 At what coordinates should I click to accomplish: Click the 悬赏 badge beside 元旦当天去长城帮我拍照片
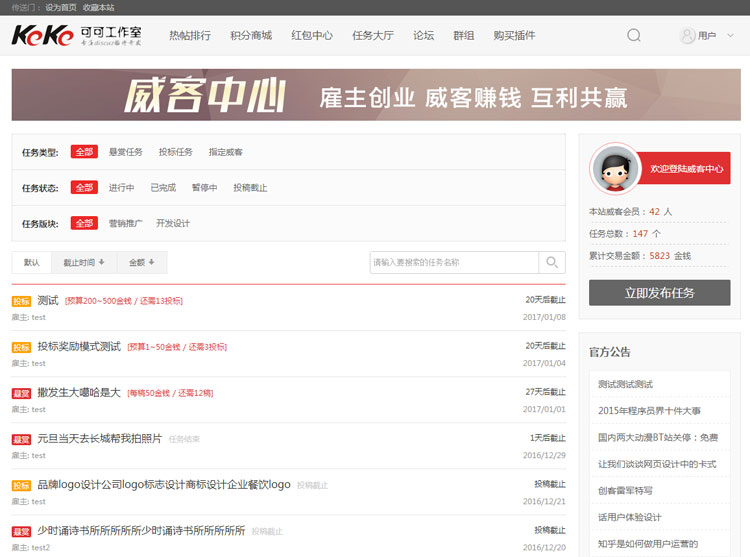click(21, 439)
